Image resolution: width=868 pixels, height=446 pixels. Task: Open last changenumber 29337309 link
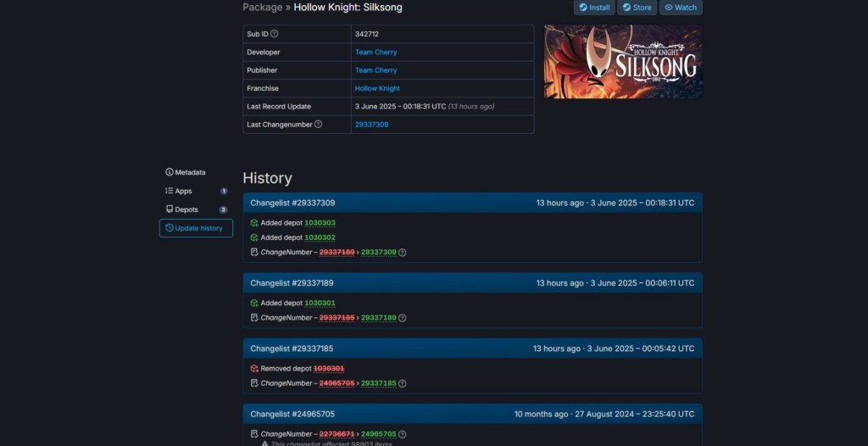tap(371, 125)
